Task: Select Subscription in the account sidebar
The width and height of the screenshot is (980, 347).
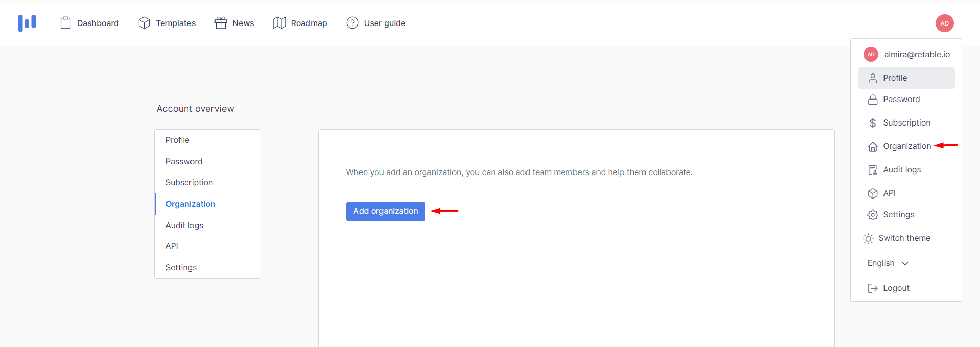Action: coord(189,183)
